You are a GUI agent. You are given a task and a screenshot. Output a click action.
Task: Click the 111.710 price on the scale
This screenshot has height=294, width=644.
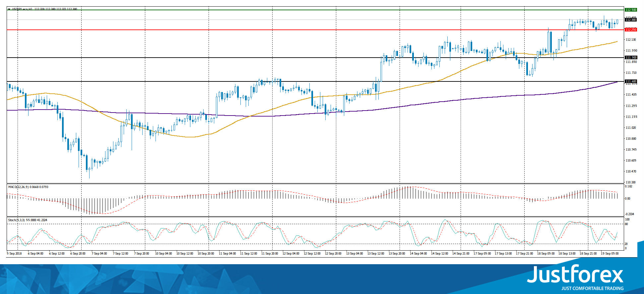click(631, 73)
